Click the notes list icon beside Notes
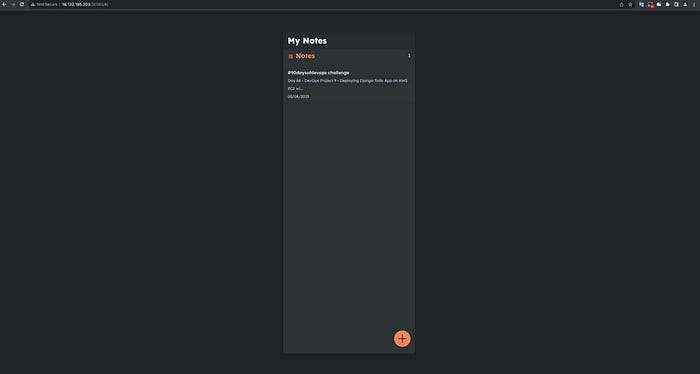The width and height of the screenshot is (700, 374). (291, 56)
